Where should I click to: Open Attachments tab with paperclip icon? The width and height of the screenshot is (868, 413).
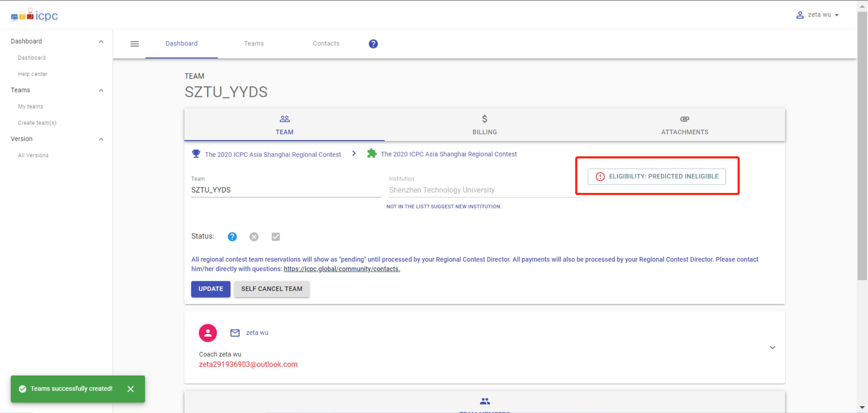point(684,125)
